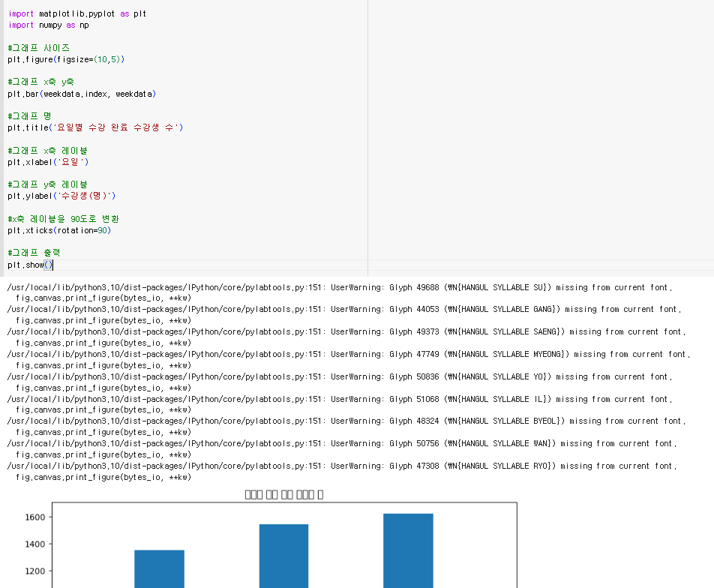Select the '#x축 레이블을 90도로 변환' comment
This screenshot has width=714, height=588.
(x=63, y=219)
